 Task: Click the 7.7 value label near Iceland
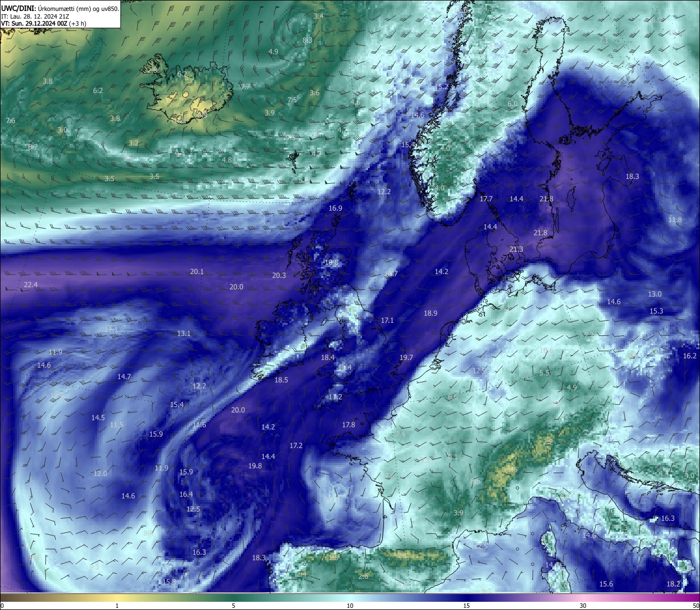pyautogui.click(x=246, y=86)
